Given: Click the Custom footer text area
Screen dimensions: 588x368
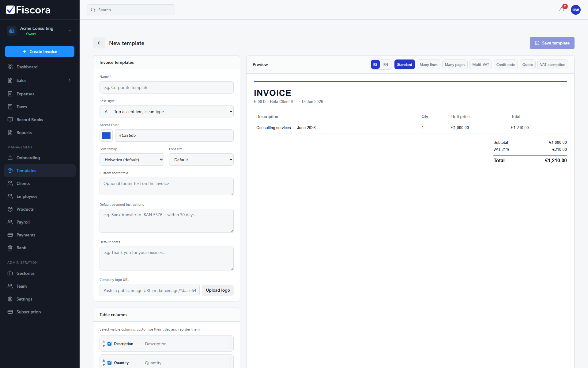Looking at the screenshot, I should pyautogui.click(x=167, y=186).
